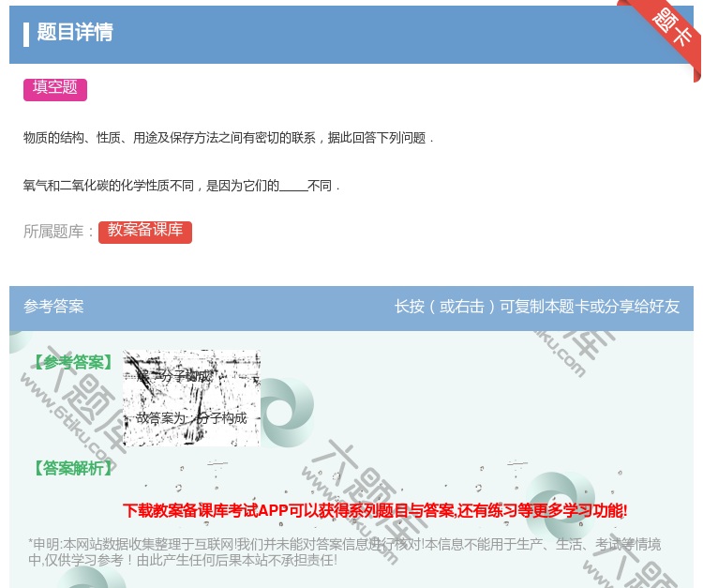The height and width of the screenshot is (588, 703).
Task: Click the fill-in-the-blank sentence about 氧气和二氧化碳
Action: pyautogui.click(x=182, y=186)
